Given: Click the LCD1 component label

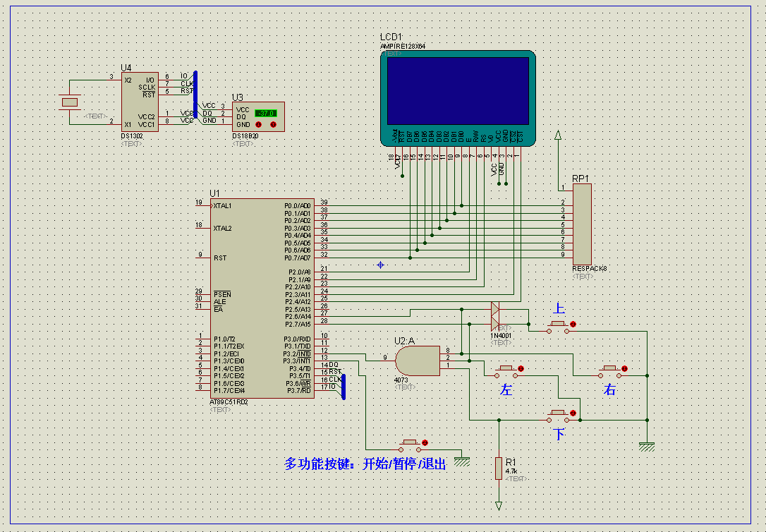Looking at the screenshot, I should (x=391, y=37).
